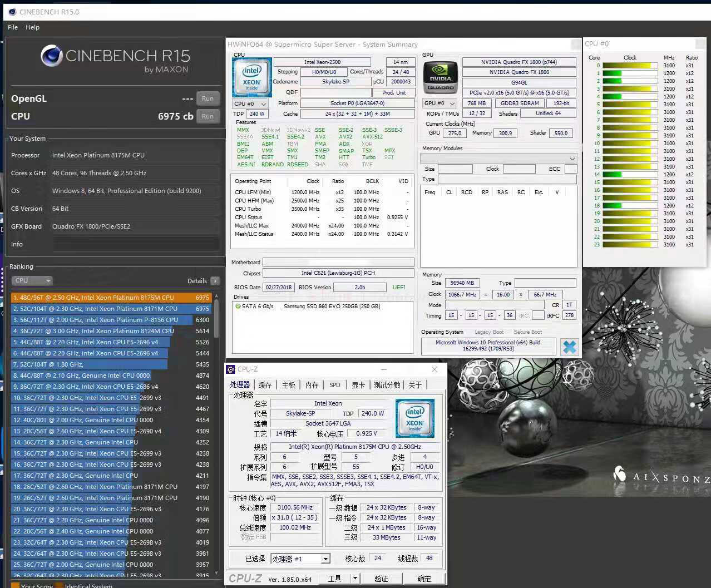Click the Ranking list scrollbar thumb
Viewport: 711px width, 588px height.
(216, 319)
